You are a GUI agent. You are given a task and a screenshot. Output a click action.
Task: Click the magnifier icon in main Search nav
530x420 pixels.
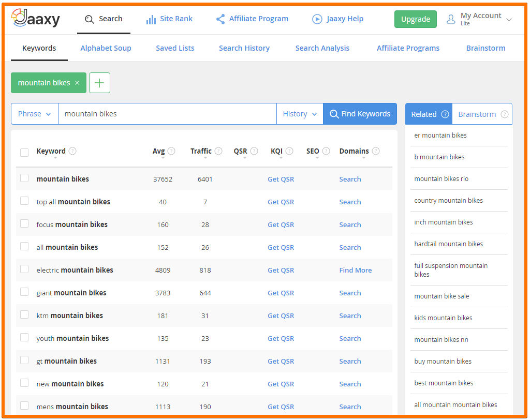[89, 19]
